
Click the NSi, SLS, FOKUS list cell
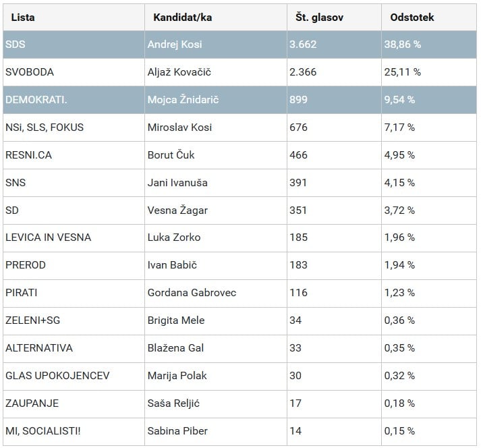pos(45,128)
